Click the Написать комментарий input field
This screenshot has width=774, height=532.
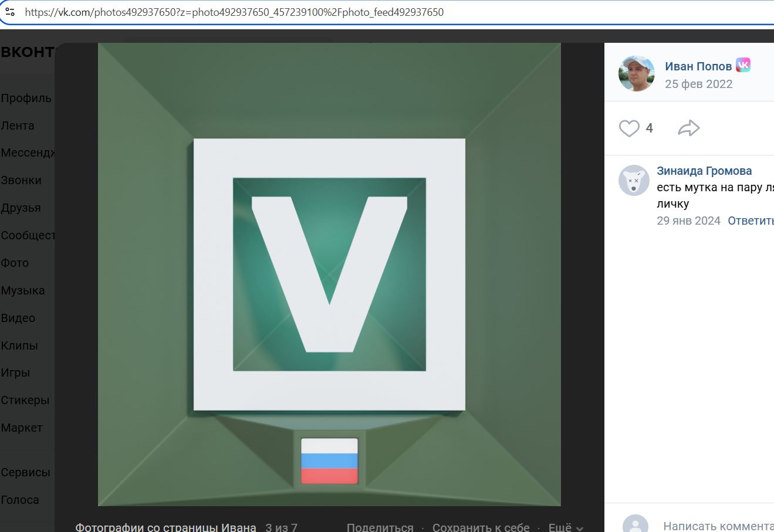tap(718, 526)
